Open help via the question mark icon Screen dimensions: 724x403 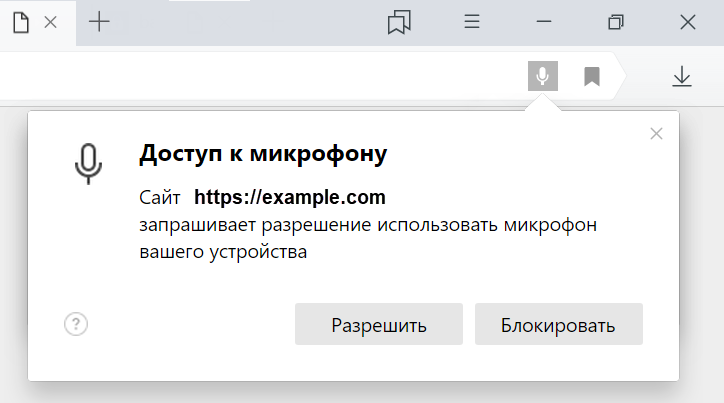pyautogui.click(x=76, y=324)
